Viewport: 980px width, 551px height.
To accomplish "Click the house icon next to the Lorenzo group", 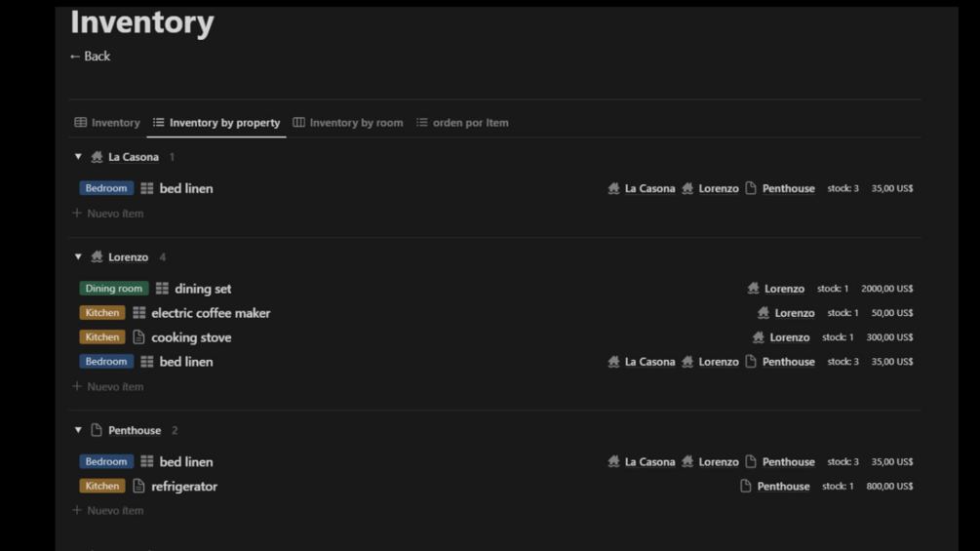I will point(97,257).
